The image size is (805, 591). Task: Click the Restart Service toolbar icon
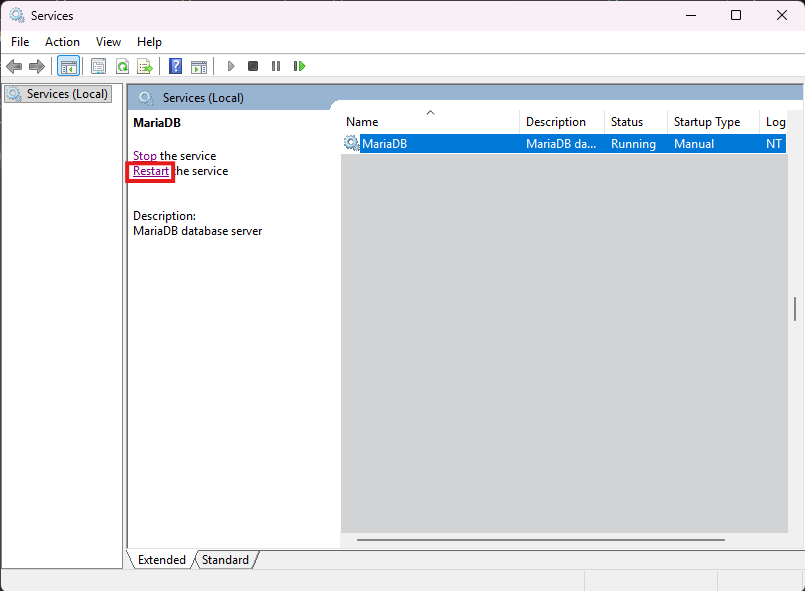(x=299, y=66)
